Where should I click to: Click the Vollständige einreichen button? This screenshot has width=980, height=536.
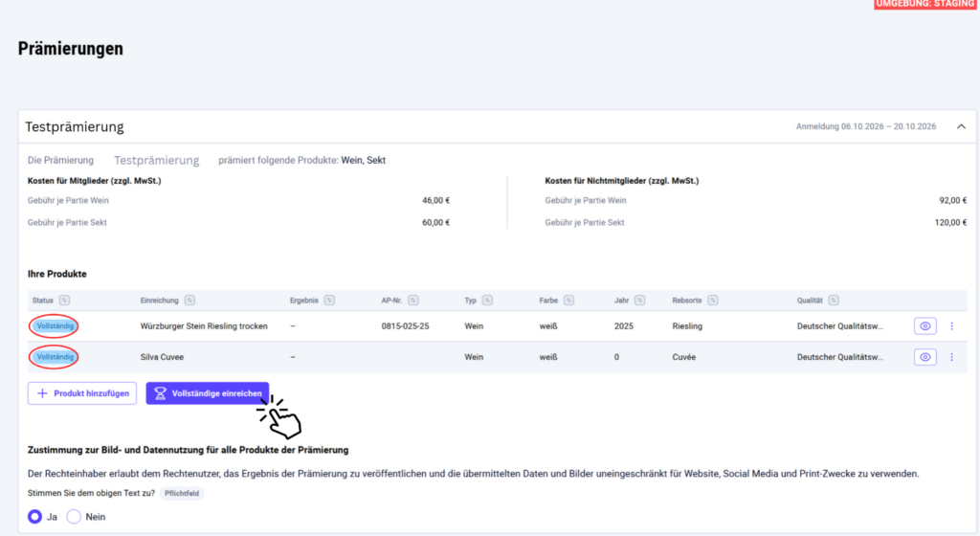coord(208,393)
